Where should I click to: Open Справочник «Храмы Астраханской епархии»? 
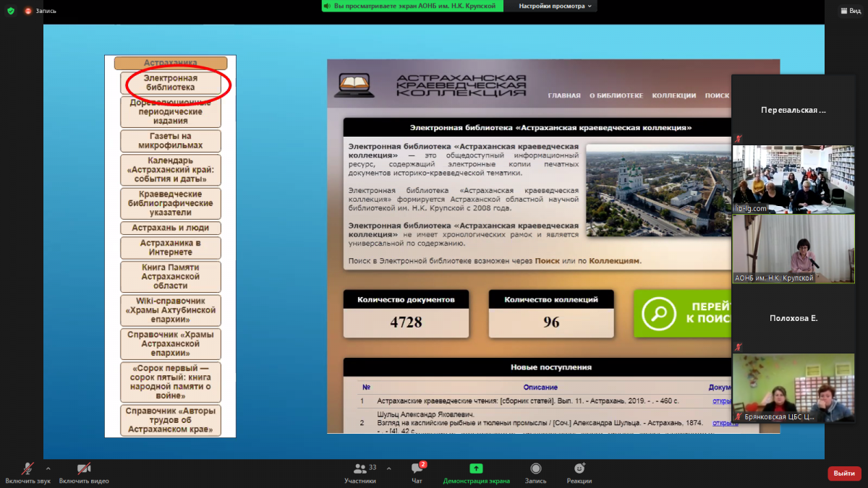(x=171, y=344)
